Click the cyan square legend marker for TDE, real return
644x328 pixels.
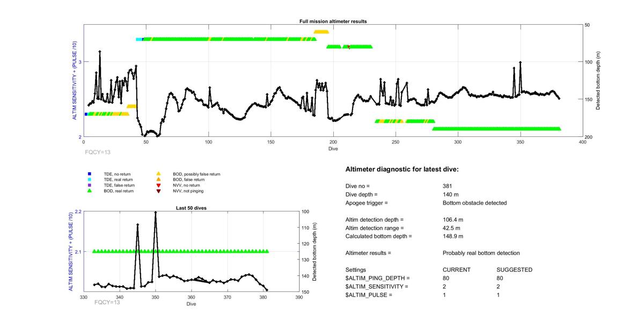click(x=89, y=179)
